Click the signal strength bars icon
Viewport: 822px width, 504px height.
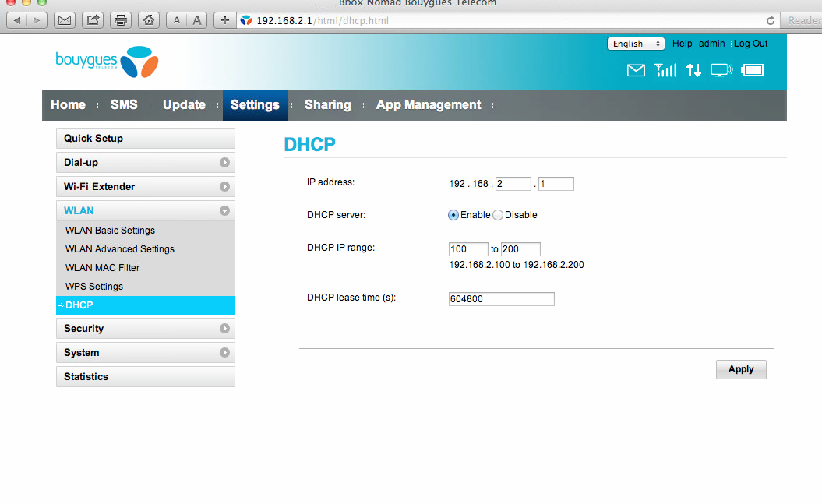665,71
